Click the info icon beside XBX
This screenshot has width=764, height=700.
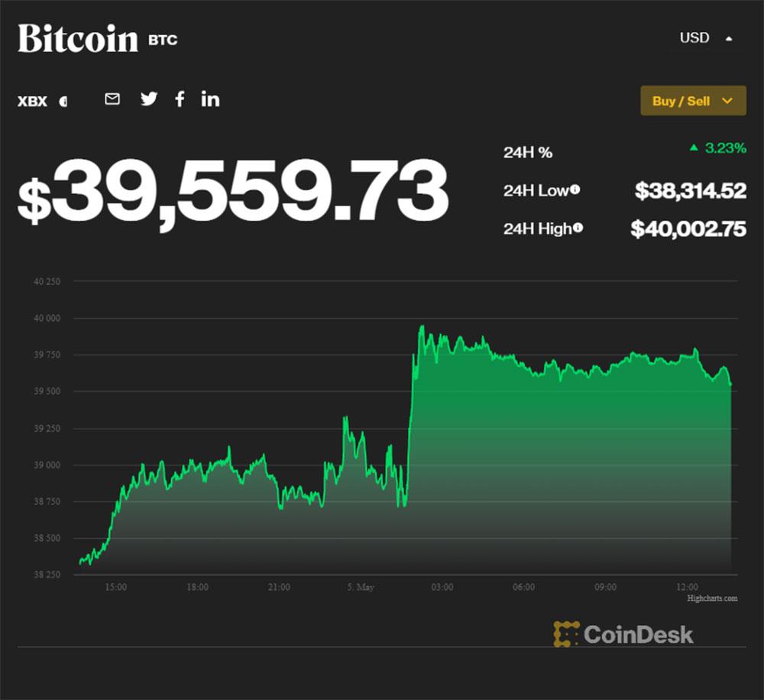pos(63,101)
